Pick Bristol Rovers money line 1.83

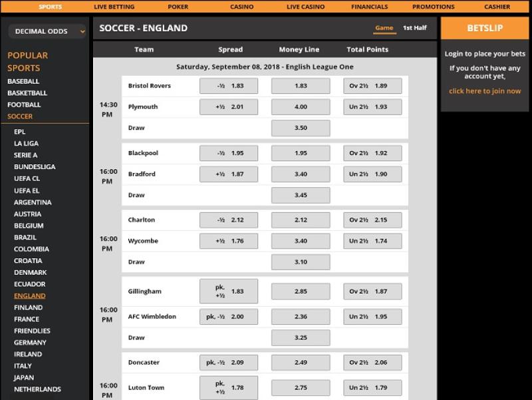[301, 86]
